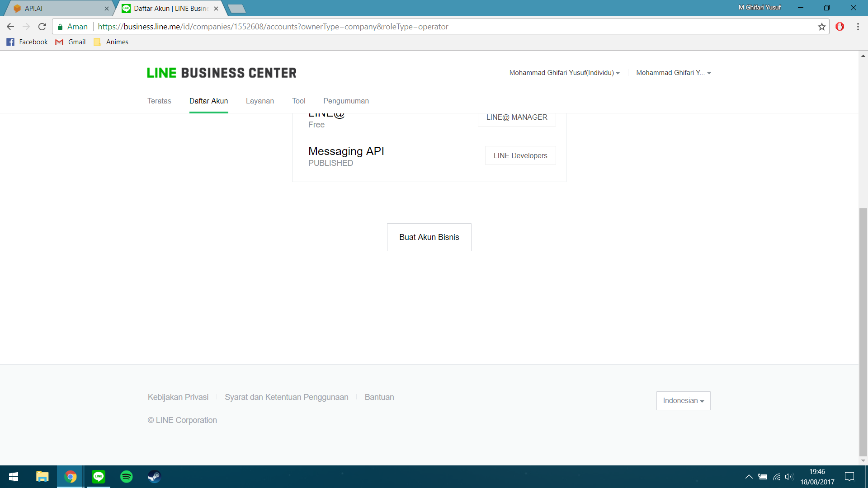Switch to API.AI browser tab

point(59,8)
